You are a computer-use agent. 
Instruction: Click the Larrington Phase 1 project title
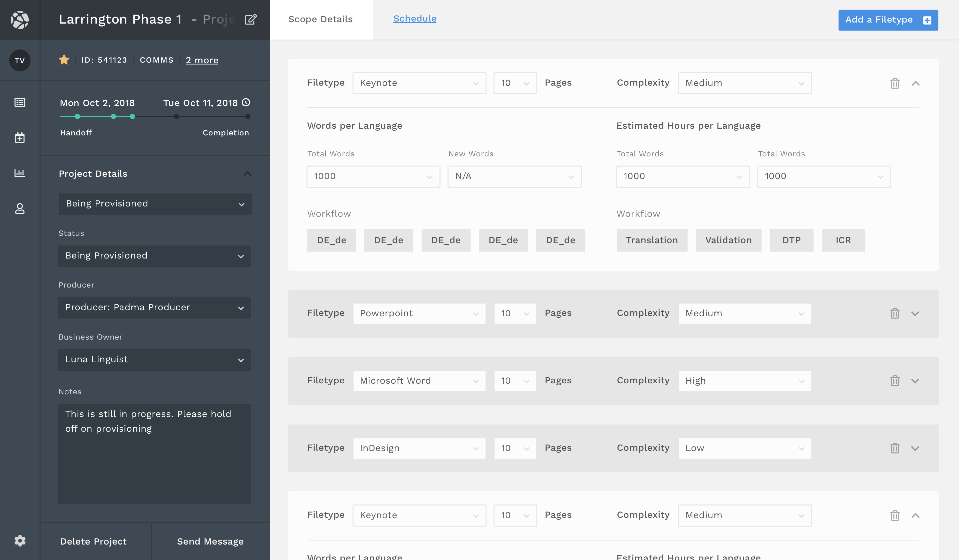tap(120, 19)
